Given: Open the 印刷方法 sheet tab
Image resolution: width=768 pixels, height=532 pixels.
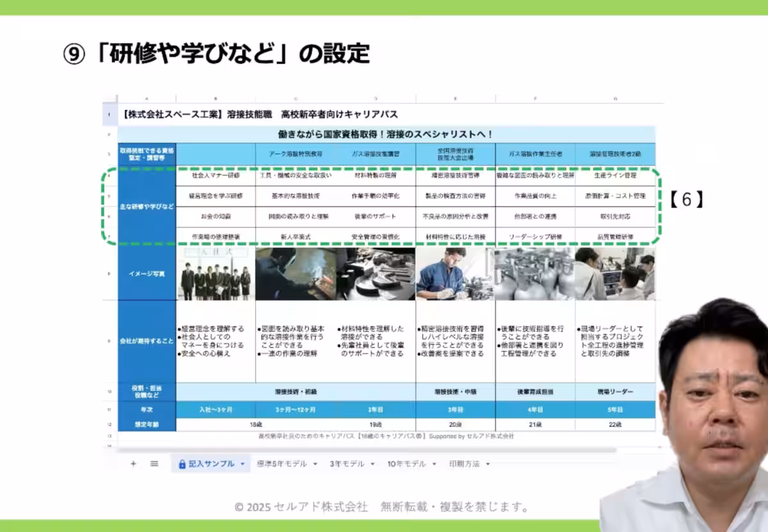Looking at the screenshot, I should click(x=466, y=462).
